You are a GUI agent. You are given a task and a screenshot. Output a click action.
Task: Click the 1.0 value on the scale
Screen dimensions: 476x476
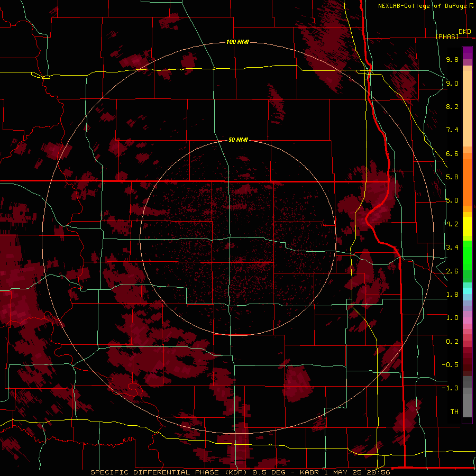[x=452, y=318]
